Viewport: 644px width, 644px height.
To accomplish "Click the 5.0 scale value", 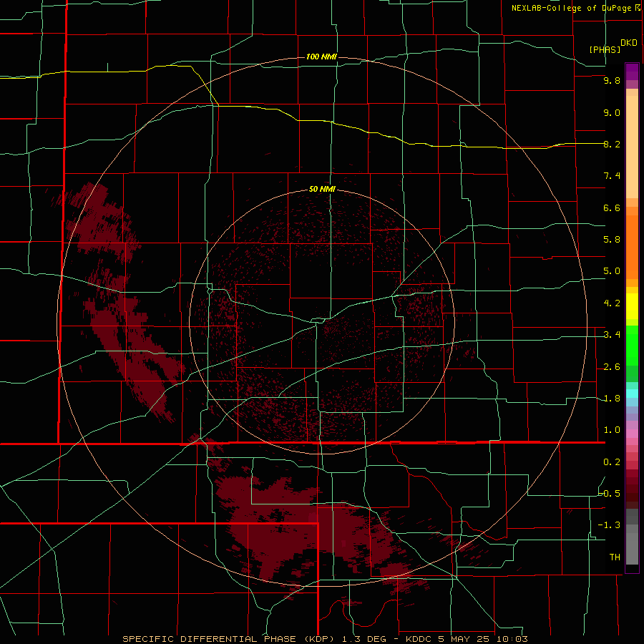I will pos(612,271).
